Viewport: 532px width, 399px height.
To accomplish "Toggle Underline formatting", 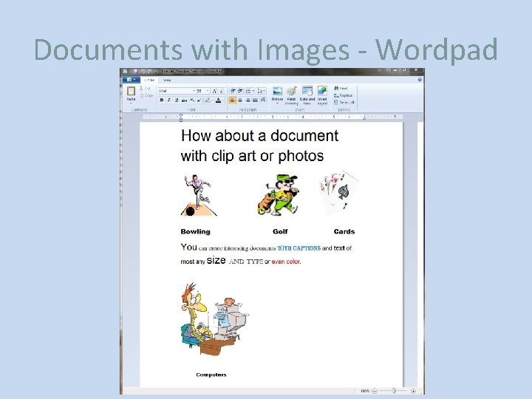I will tap(177, 100).
